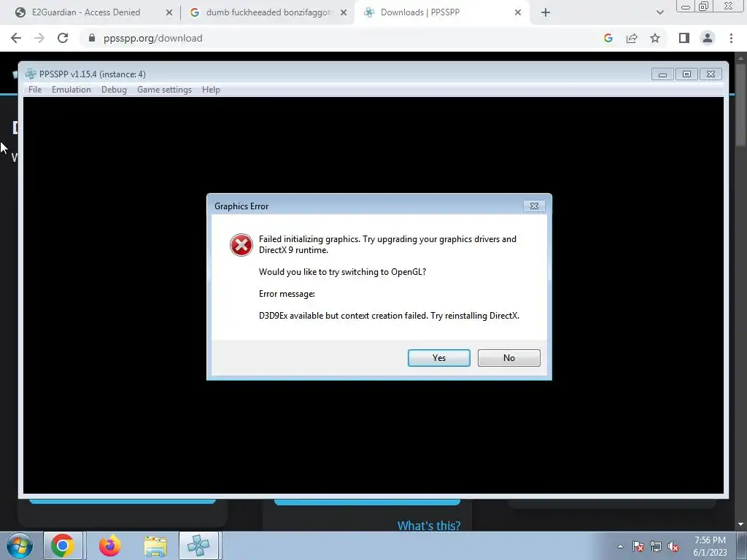Click PPSSPP taskbar icon
This screenshot has height=560, width=747.
[198, 545]
